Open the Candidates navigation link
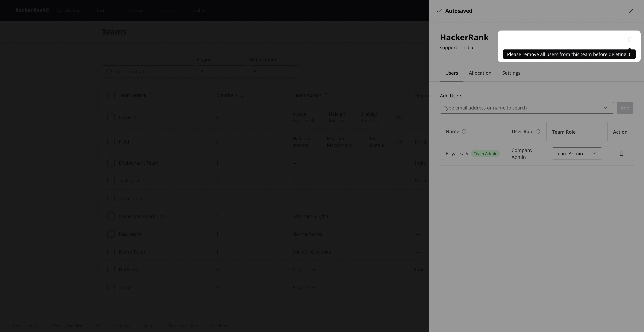644x332 pixels. coord(68,11)
